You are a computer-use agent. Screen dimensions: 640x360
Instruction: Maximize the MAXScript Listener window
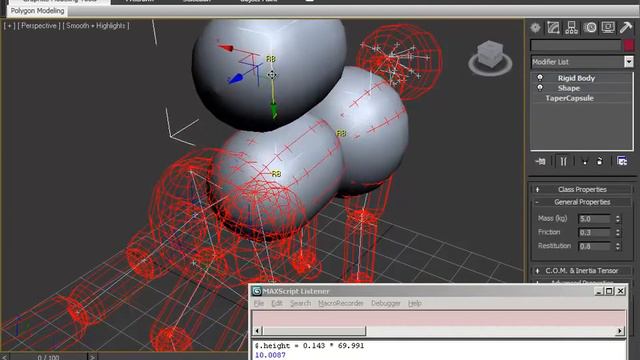coord(609,291)
